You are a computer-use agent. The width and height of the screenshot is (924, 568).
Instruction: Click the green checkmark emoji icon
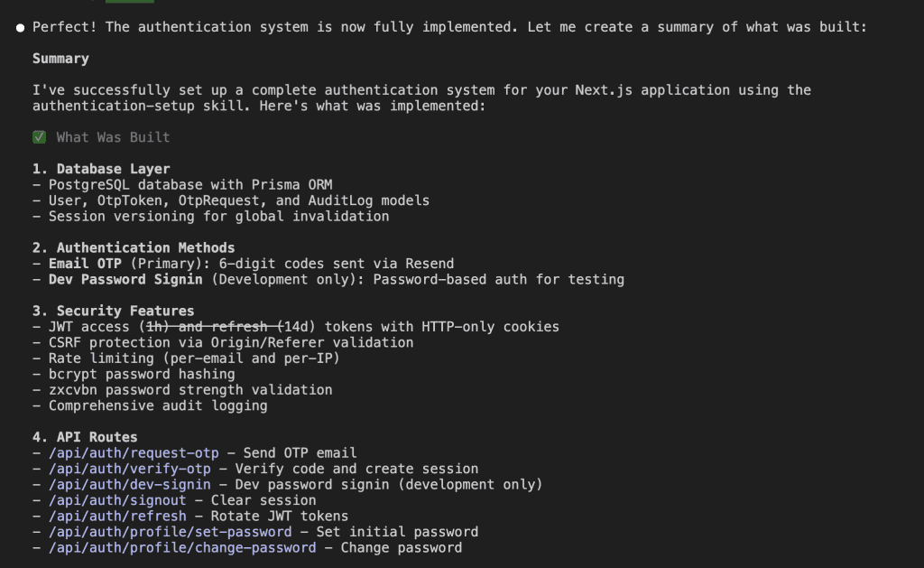click(39, 137)
